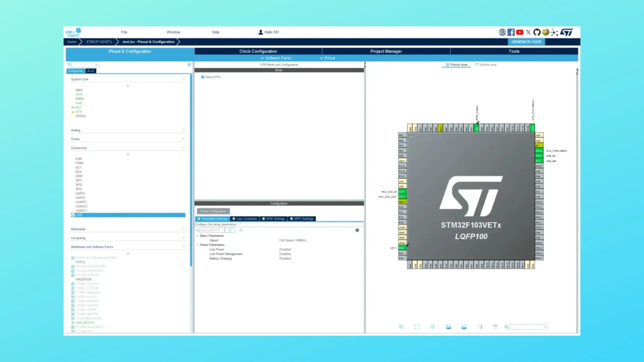Switch to System view
The height and width of the screenshot is (362, 644).
click(486, 65)
